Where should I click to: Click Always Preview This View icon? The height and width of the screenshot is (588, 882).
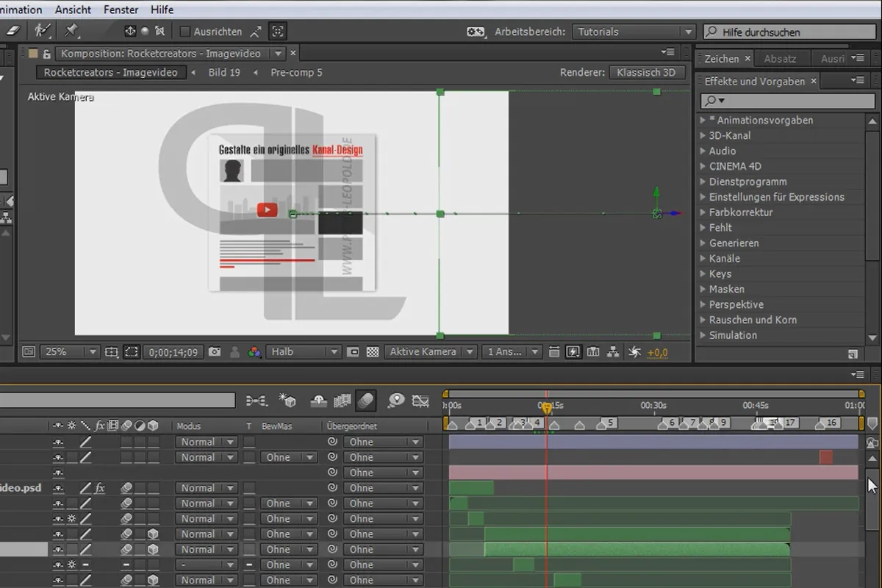pyautogui.click(x=28, y=352)
